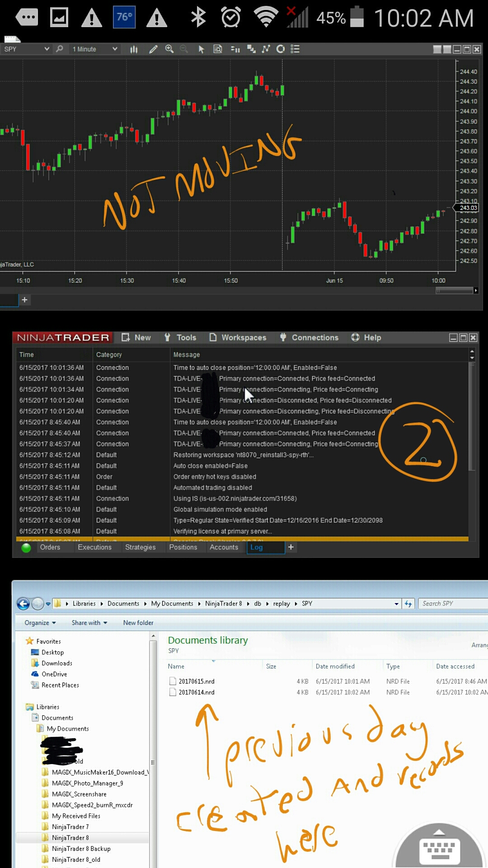The image size is (488, 868).
Task: Expand breadcrumb arrow after Documents
Action: coord(145,604)
